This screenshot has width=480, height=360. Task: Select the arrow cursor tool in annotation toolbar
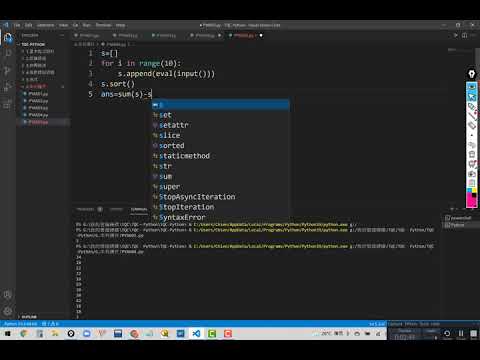click(x=472, y=97)
